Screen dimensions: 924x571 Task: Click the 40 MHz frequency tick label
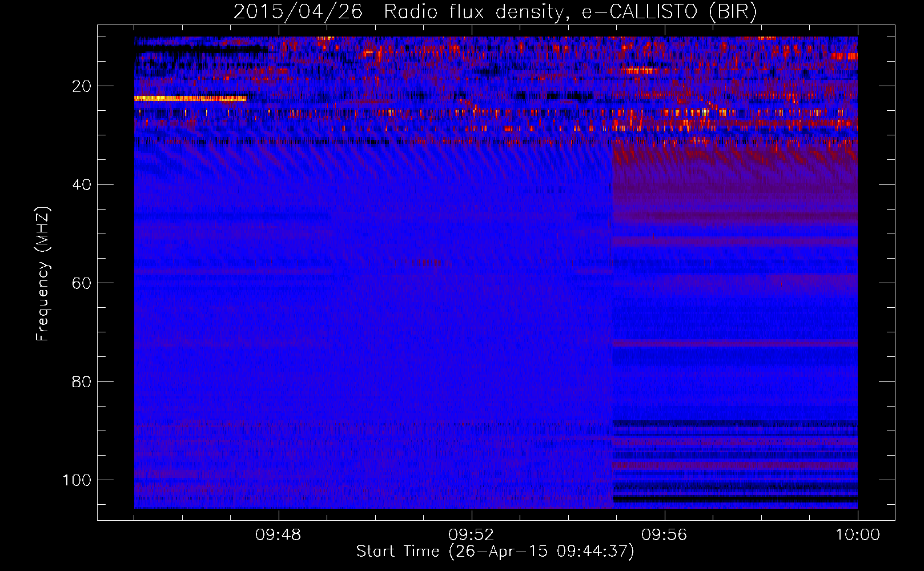[82, 184]
